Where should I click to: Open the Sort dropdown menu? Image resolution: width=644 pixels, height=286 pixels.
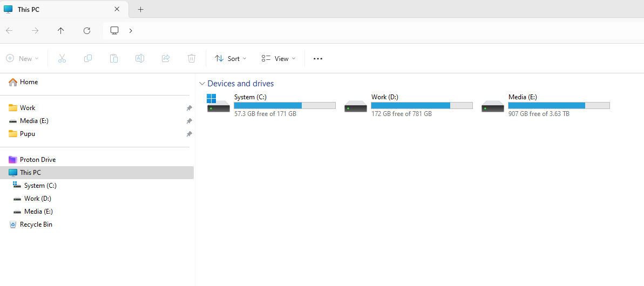coord(231,58)
